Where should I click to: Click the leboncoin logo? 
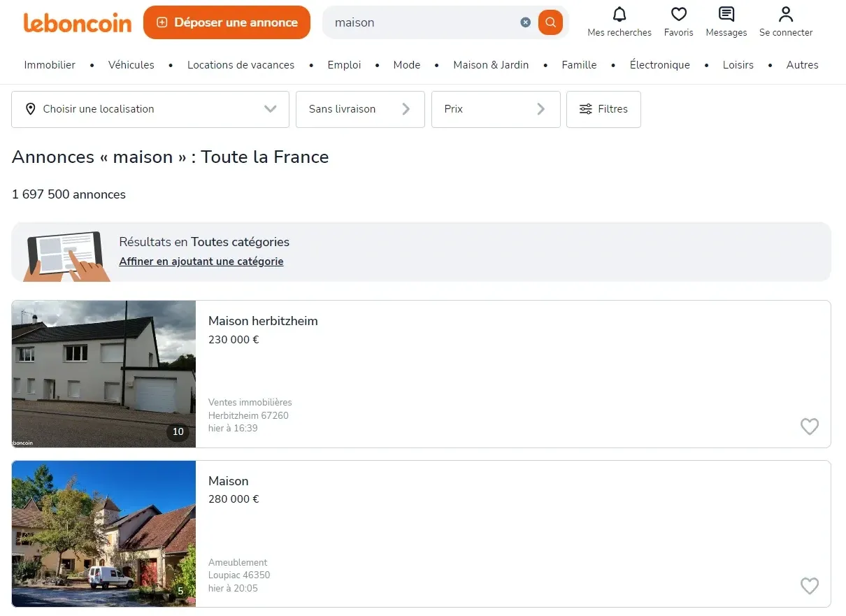[77, 22]
